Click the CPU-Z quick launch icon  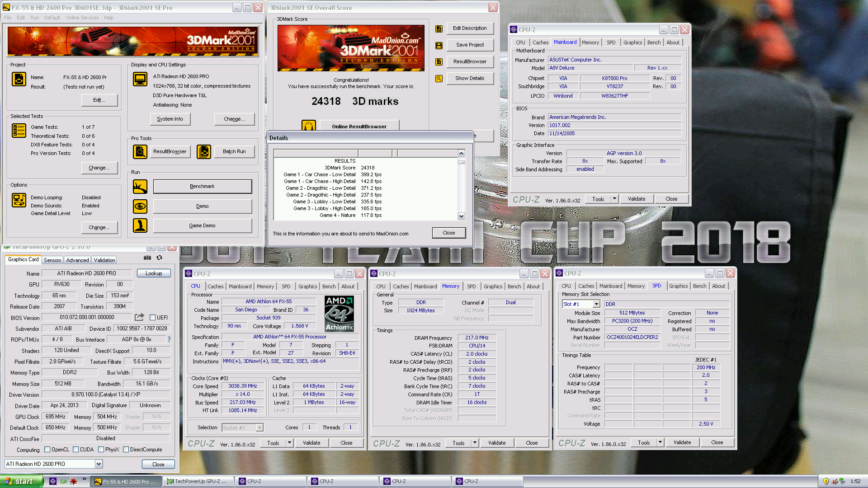pos(53,481)
